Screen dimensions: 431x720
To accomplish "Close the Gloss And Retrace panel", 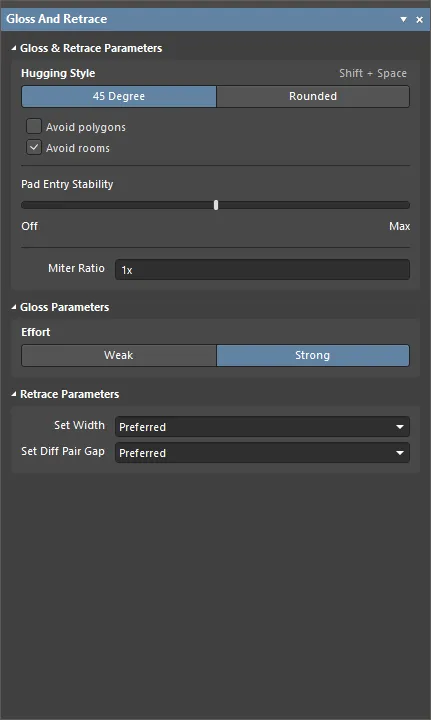I will point(420,19).
